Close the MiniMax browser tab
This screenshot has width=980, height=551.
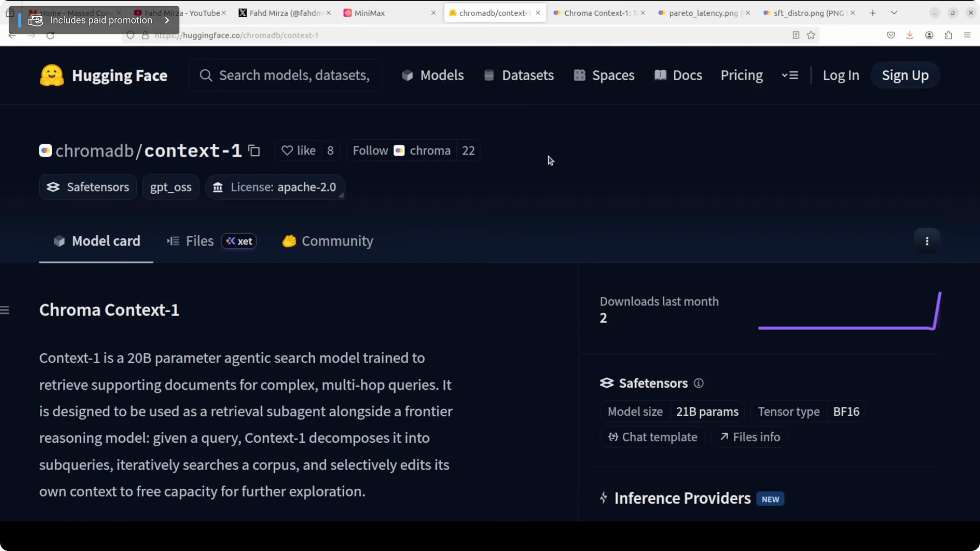[x=433, y=13]
